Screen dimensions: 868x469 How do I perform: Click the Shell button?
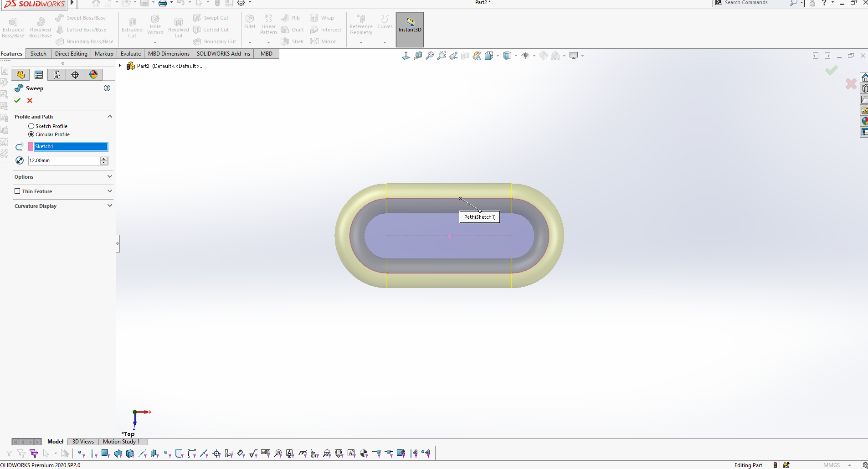293,41
